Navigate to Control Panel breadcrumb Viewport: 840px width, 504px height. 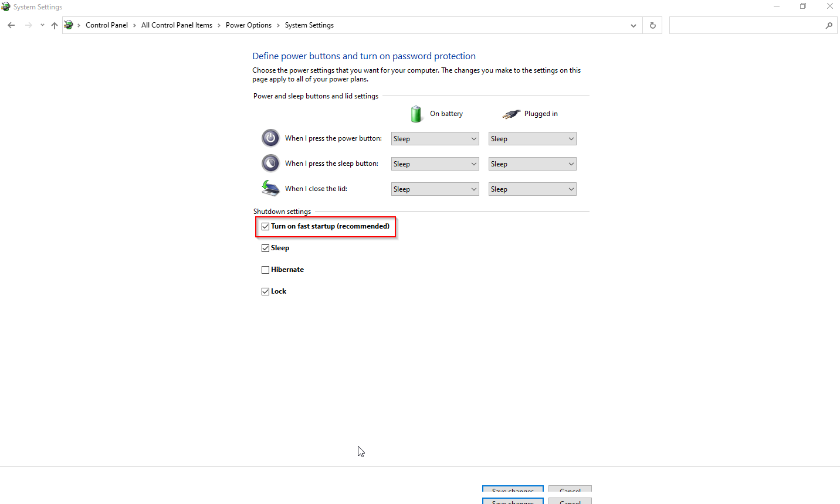107,25
